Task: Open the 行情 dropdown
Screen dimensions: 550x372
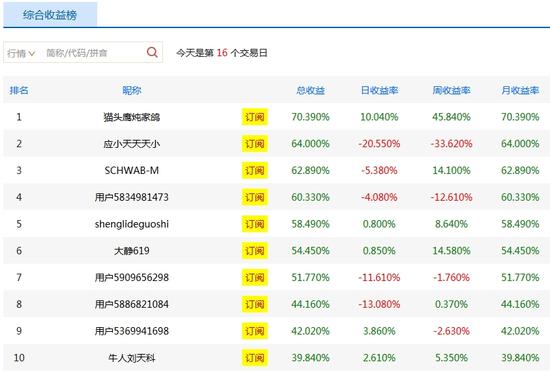Action: (x=21, y=53)
